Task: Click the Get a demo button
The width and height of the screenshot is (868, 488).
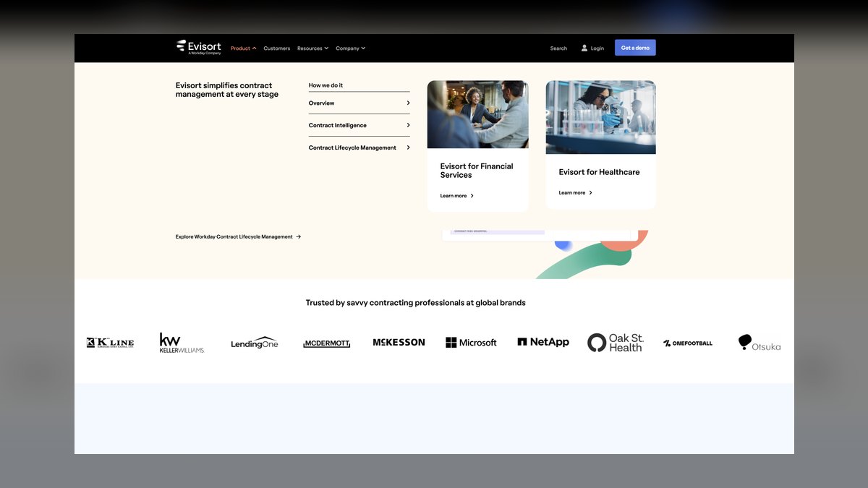Action: 635,48
